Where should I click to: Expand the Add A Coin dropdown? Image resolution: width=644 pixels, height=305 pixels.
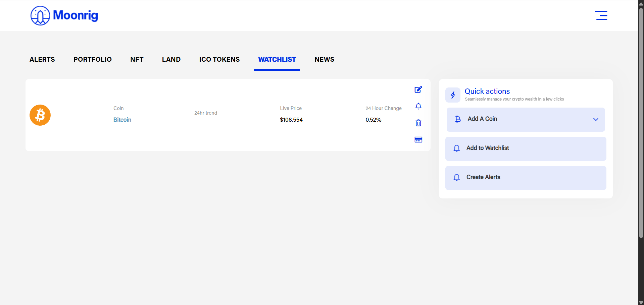526,119
